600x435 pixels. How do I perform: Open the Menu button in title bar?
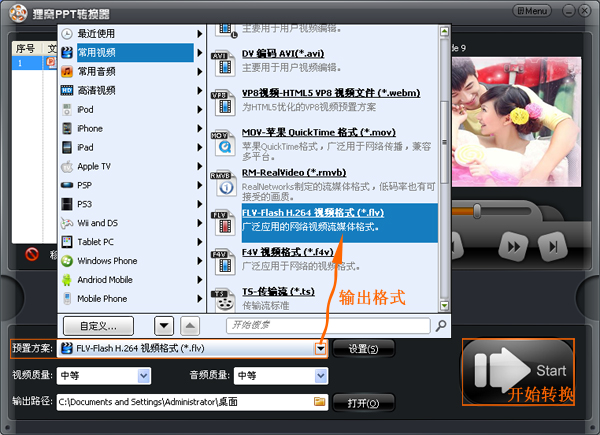[532, 11]
